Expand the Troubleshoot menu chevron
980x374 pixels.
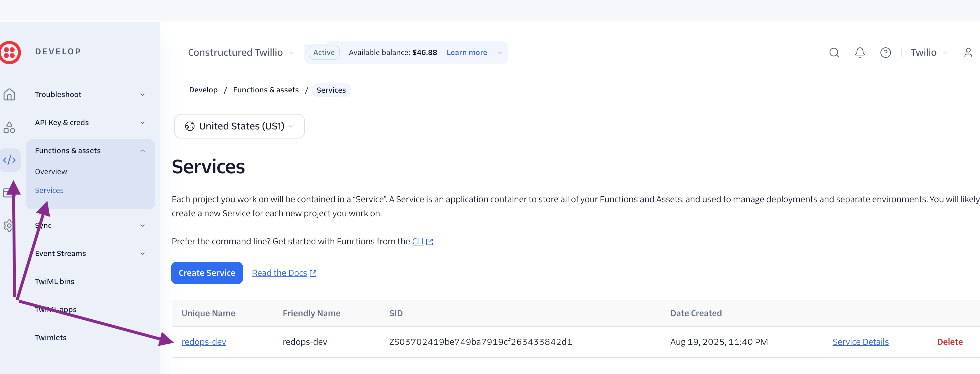(x=143, y=94)
